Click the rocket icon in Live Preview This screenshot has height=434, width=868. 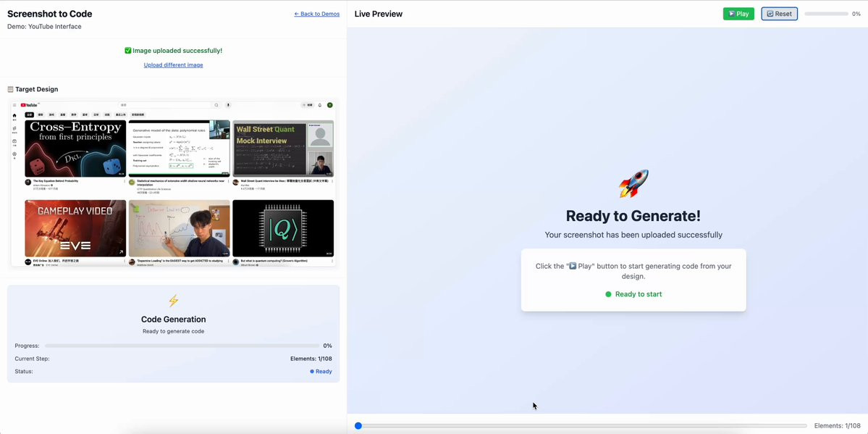633,184
